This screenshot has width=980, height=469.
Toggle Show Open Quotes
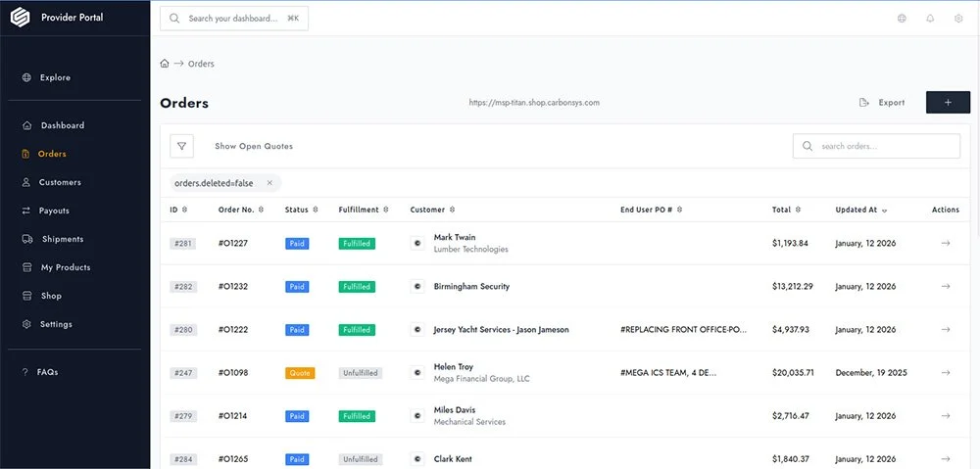pos(254,146)
